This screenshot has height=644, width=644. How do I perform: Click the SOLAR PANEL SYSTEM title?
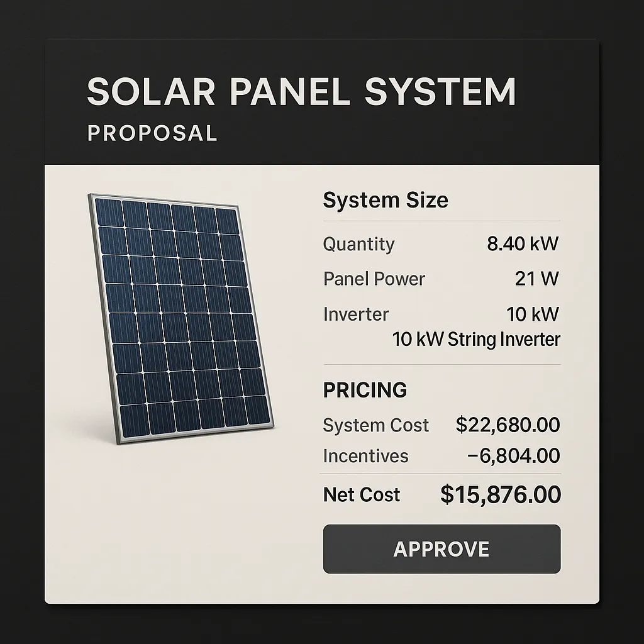coord(301,91)
